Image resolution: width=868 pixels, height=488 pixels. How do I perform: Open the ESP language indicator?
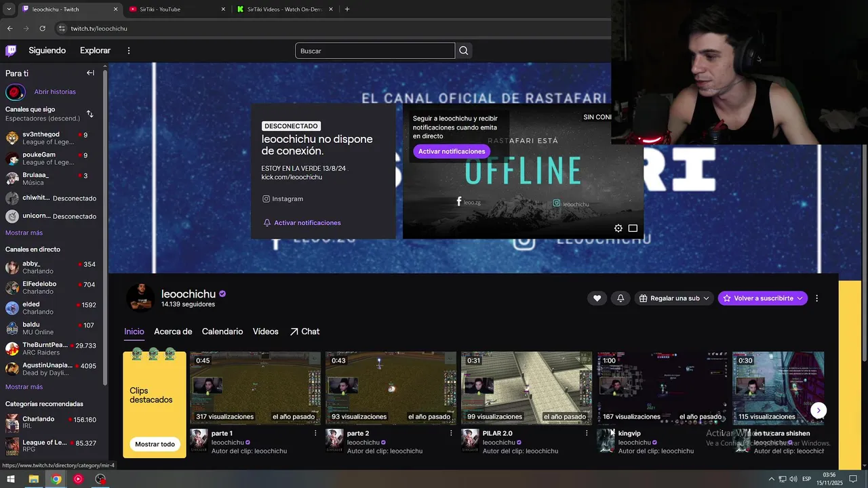(x=806, y=479)
